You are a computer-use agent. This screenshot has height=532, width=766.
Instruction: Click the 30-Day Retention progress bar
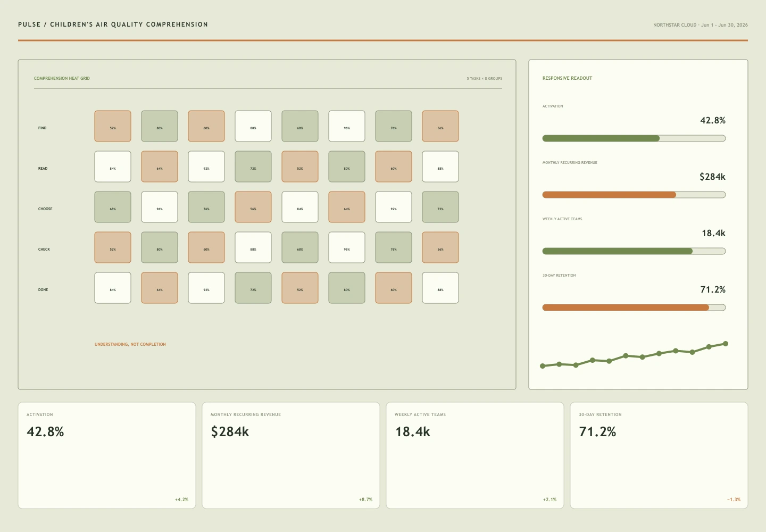(634, 307)
